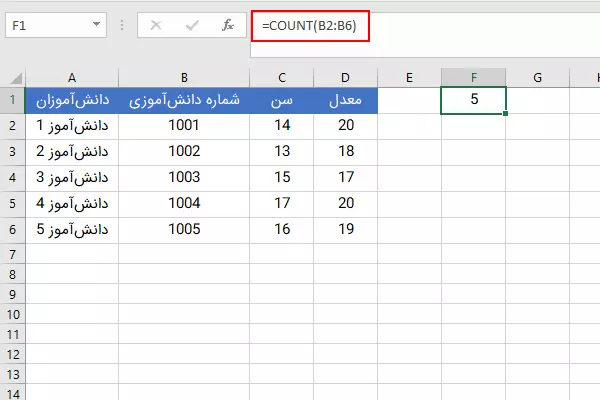Screen dimensions: 600x400
Task: Click the Select All corner triangle
Action: click(13, 77)
